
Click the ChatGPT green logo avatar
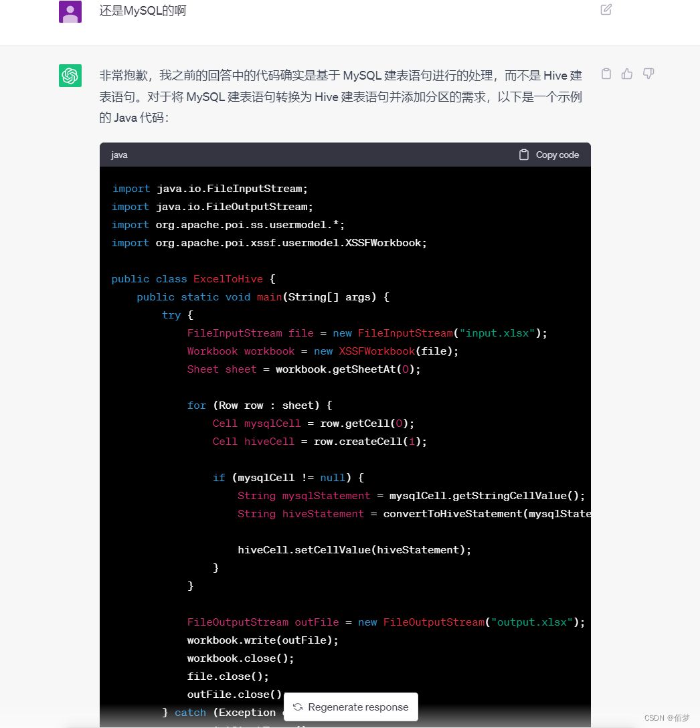point(70,76)
